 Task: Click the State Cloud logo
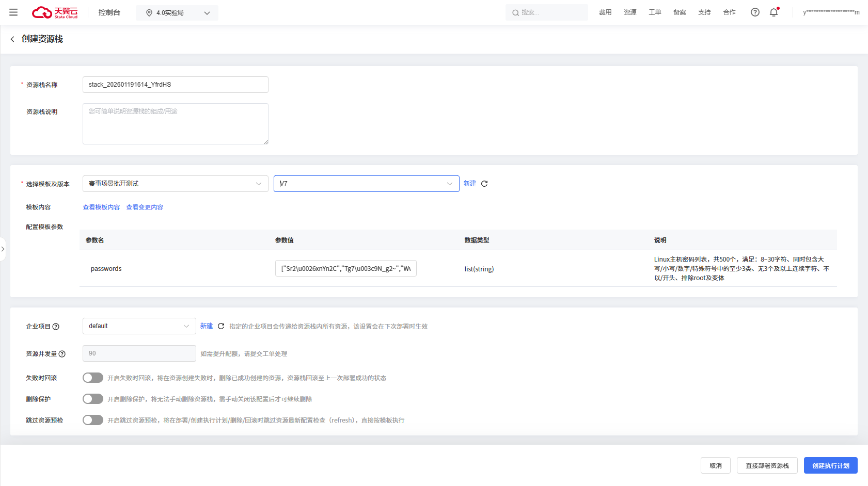tap(55, 12)
